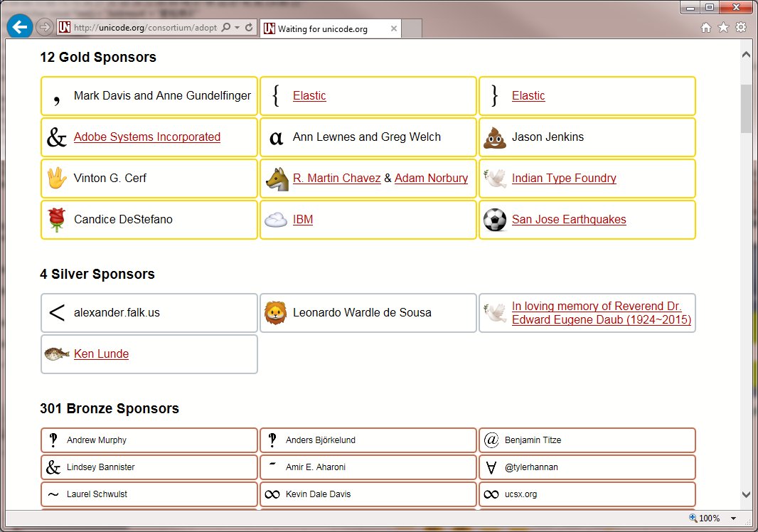Viewport: 758px width, 532px height.
Task: Open favorites with the star icon
Action: pyautogui.click(x=723, y=28)
